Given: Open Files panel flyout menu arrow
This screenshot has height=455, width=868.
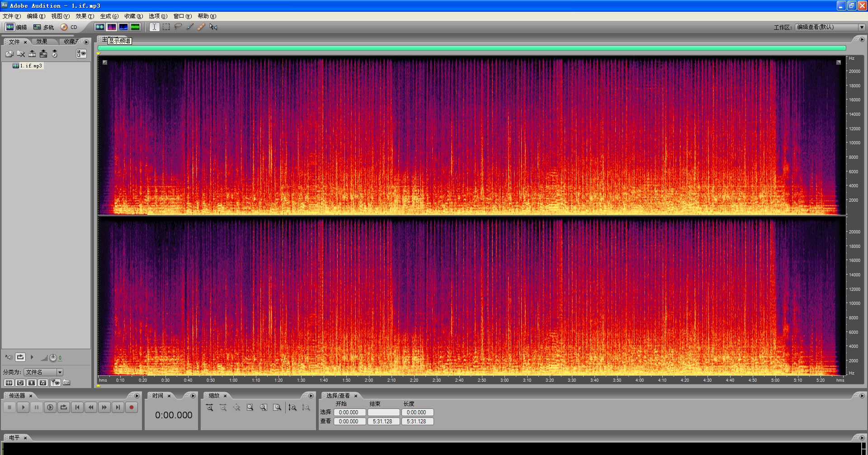Looking at the screenshot, I should pyautogui.click(x=86, y=42).
